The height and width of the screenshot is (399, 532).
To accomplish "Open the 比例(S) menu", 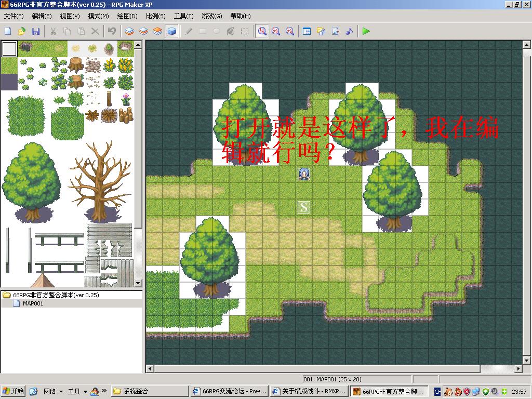I will point(156,16).
